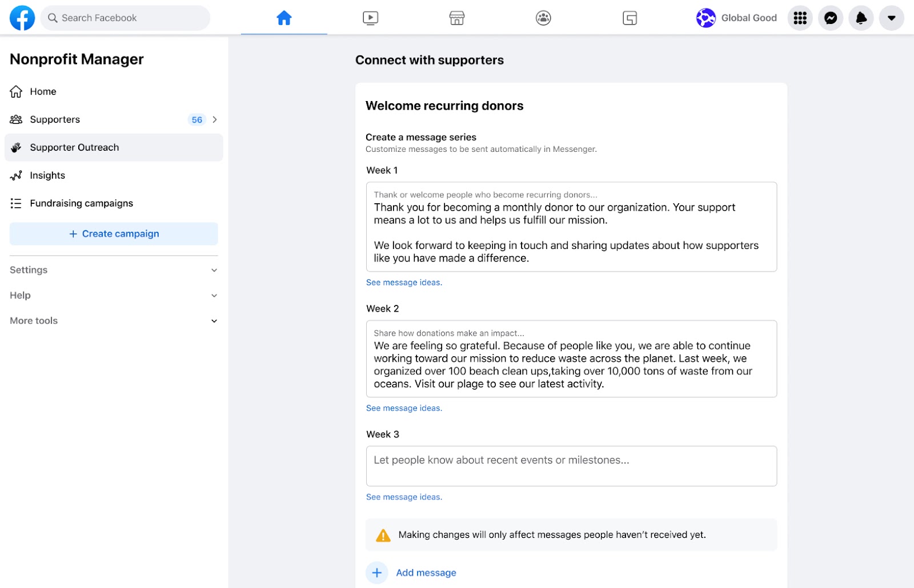Open the account dropdown arrow
The width and height of the screenshot is (914, 588).
(x=891, y=18)
